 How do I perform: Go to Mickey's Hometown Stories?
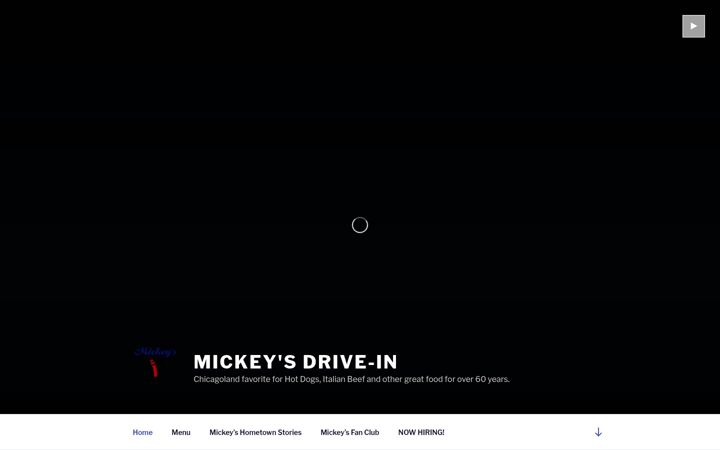coord(255,432)
